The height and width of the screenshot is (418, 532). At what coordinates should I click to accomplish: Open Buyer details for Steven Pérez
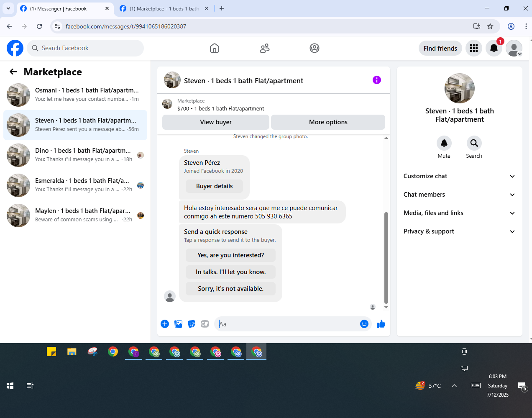coord(215,186)
